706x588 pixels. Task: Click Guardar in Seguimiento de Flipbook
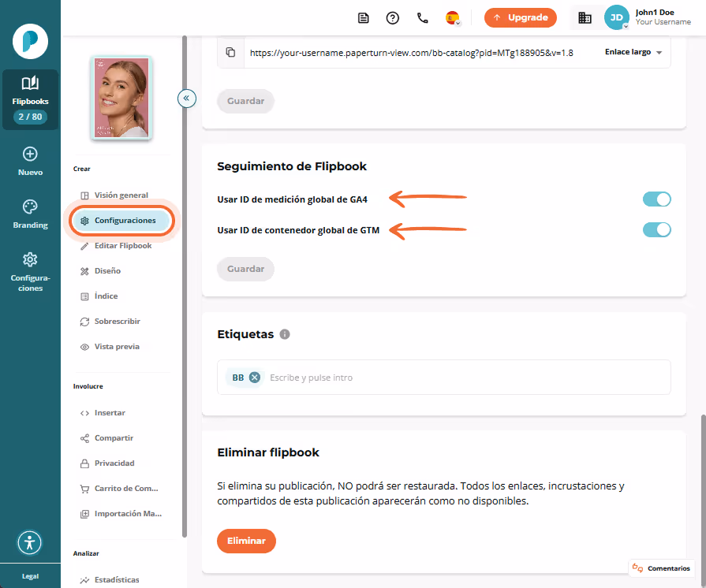[245, 269]
